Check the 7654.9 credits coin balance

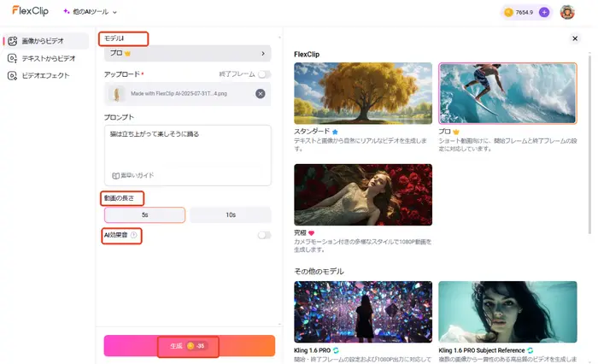click(519, 12)
